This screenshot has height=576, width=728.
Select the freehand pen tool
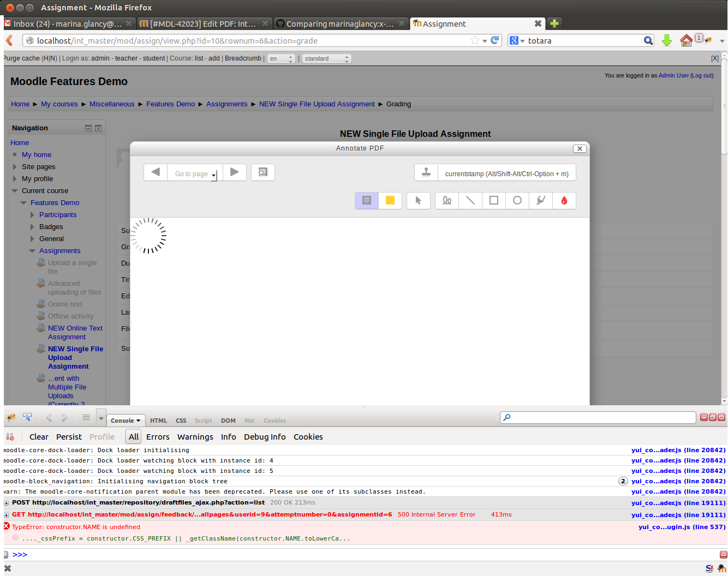point(447,201)
